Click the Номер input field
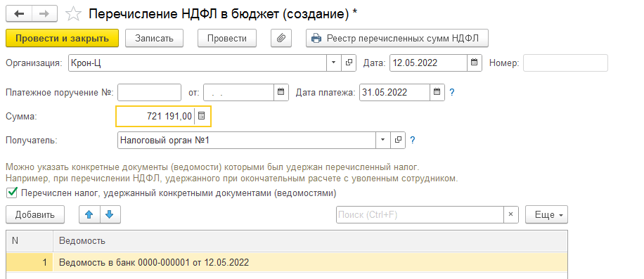644x279 pixels. click(x=565, y=63)
